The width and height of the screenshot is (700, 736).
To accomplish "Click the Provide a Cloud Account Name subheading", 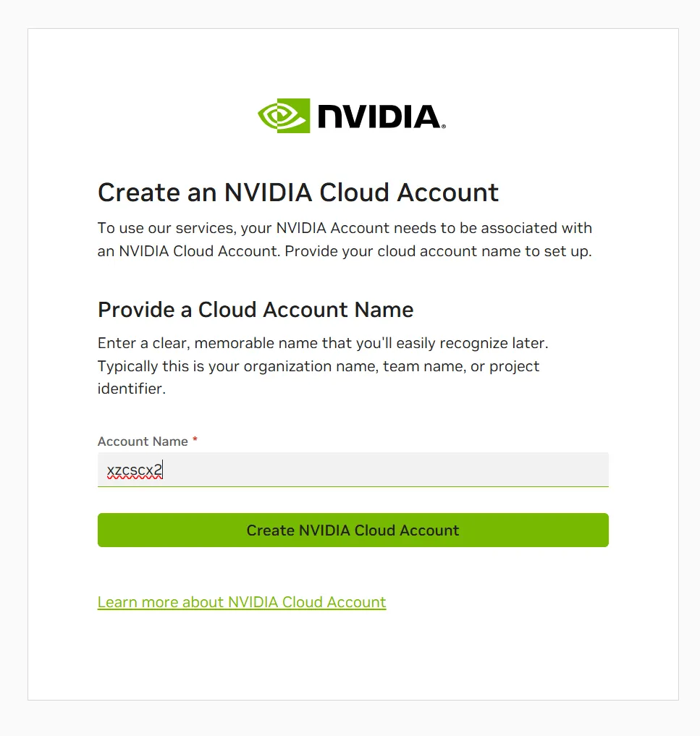I will 256,310.
